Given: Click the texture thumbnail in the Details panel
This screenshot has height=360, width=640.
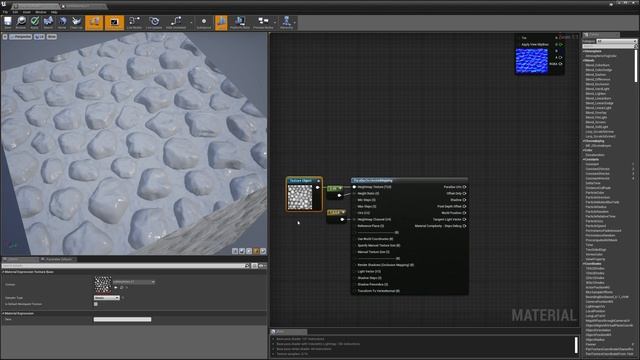Looking at the screenshot, I should pos(102,284).
